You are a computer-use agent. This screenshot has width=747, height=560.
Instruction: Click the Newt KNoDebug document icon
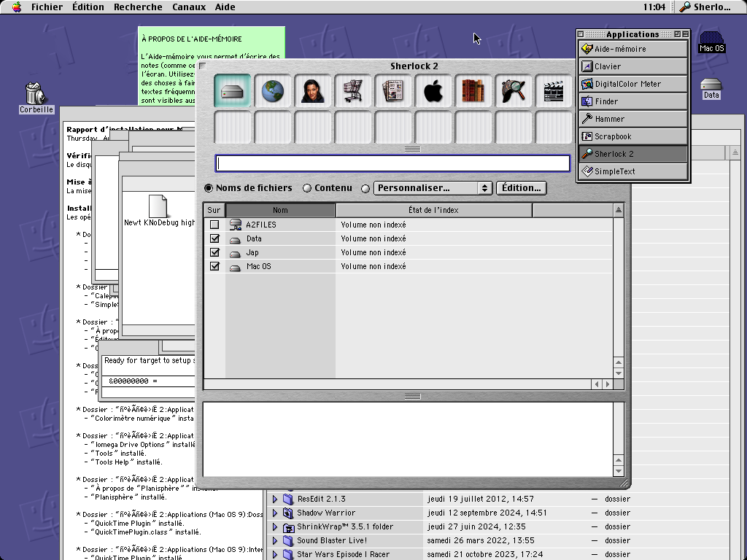pyautogui.click(x=158, y=206)
